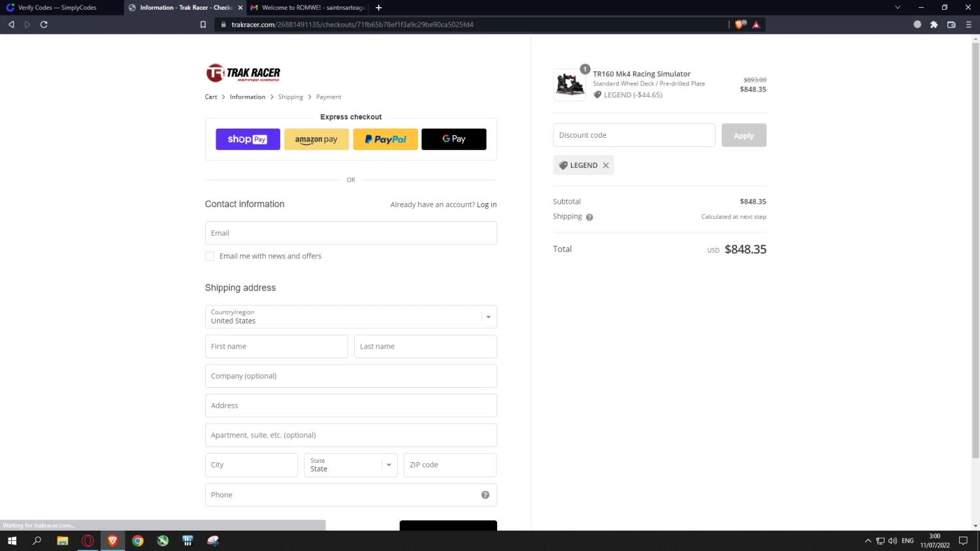The height and width of the screenshot is (551, 980).
Task: Close the Trak Racer checkout tab
Action: pos(240,8)
